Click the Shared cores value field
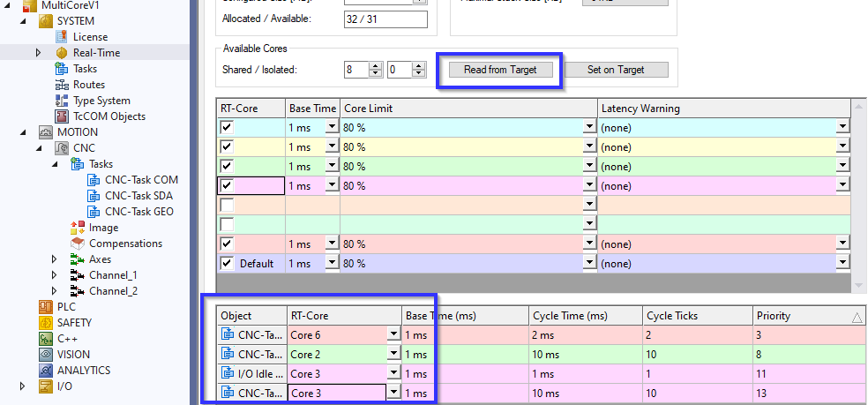Screen dimensions: 868x405 pos(356,70)
